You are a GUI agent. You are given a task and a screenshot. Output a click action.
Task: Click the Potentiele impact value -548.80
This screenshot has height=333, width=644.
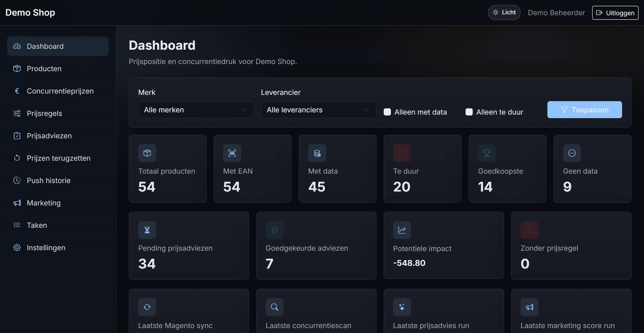[409, 263]
